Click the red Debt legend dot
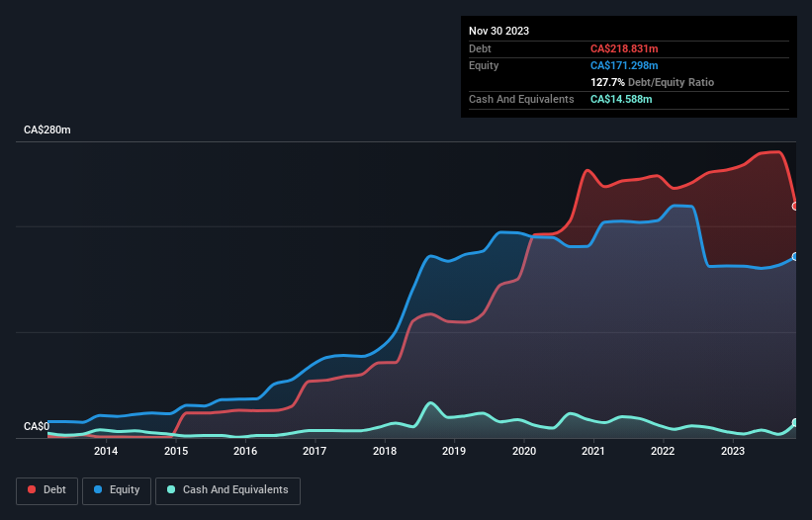812x520 pixels. click(32, 489)
